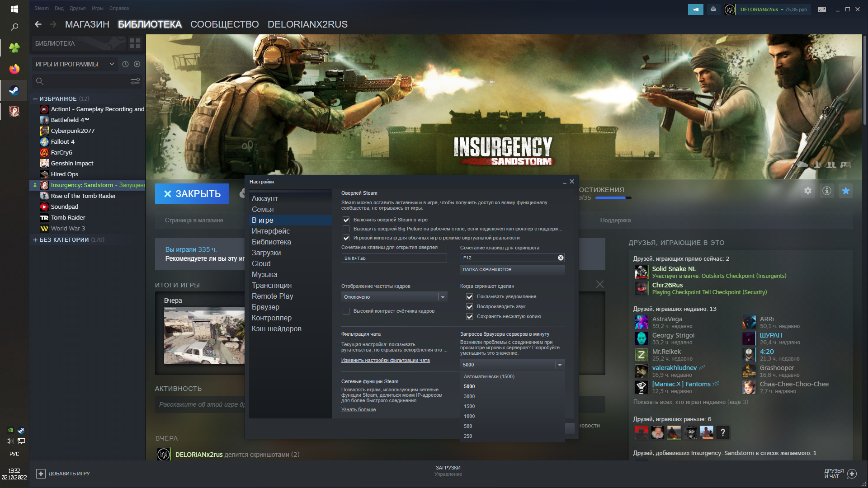Click the game info icon

pyautogui.click(x=827, y=191)
